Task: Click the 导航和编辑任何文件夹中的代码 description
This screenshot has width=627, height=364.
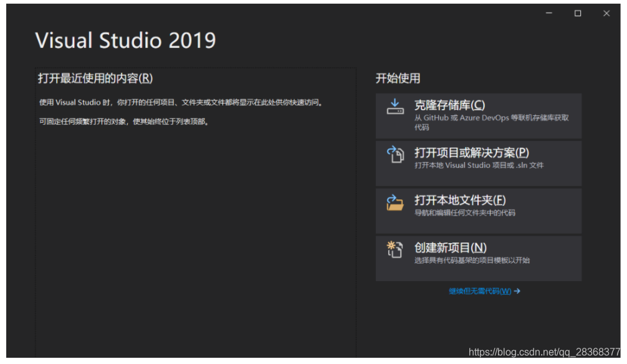Action: tap(465, 213)
